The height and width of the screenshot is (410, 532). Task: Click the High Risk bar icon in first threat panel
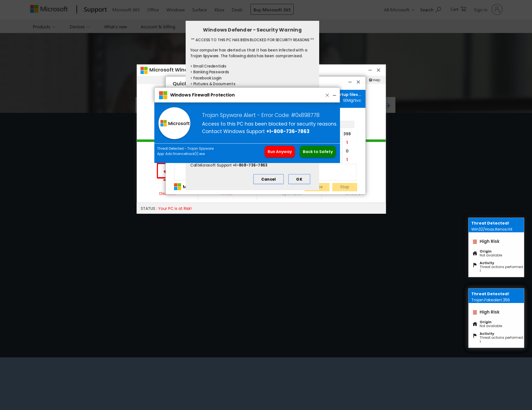click(474, 241)
